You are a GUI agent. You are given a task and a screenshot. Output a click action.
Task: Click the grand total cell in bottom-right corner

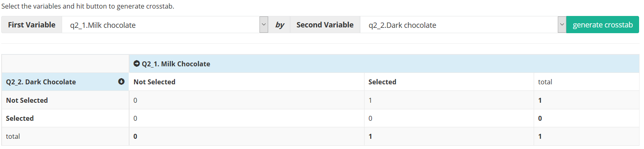pyautogui.click(x=586, y=136)
